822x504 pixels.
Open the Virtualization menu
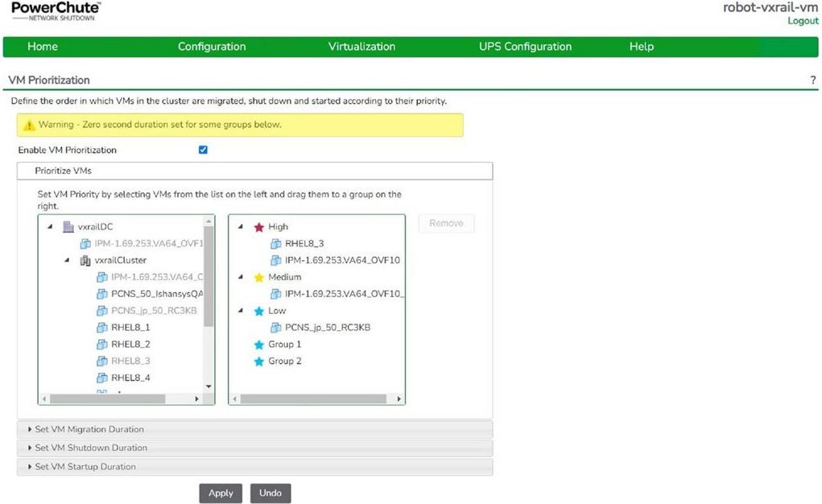click(361, 47)
